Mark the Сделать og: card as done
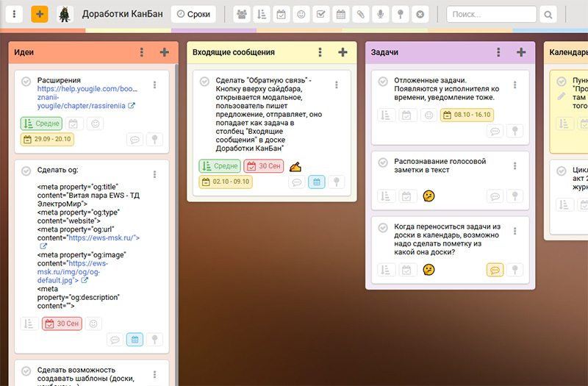588x386 pixels. tap(26, 171)
